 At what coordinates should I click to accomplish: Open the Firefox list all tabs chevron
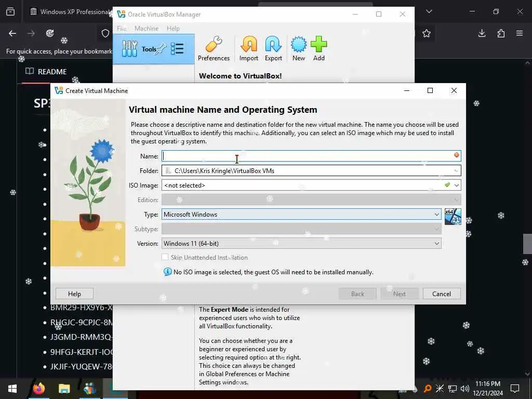(x=429, y=11)
